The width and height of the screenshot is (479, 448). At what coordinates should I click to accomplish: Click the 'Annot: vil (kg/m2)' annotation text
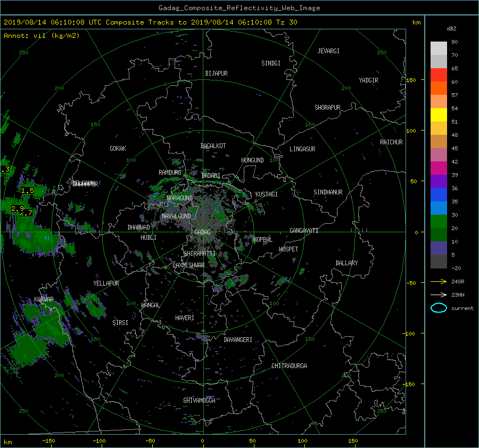coord(42,36)
